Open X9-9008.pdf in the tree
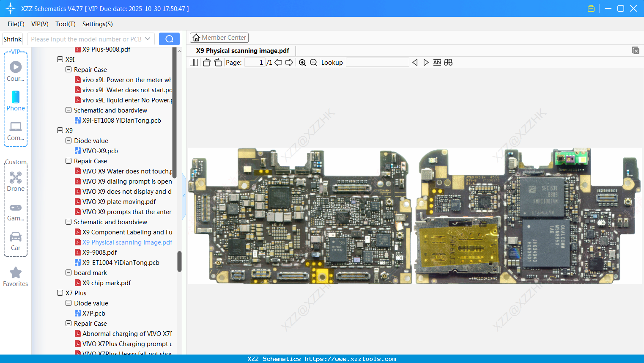The image size is (644, 363). point(99,252)
